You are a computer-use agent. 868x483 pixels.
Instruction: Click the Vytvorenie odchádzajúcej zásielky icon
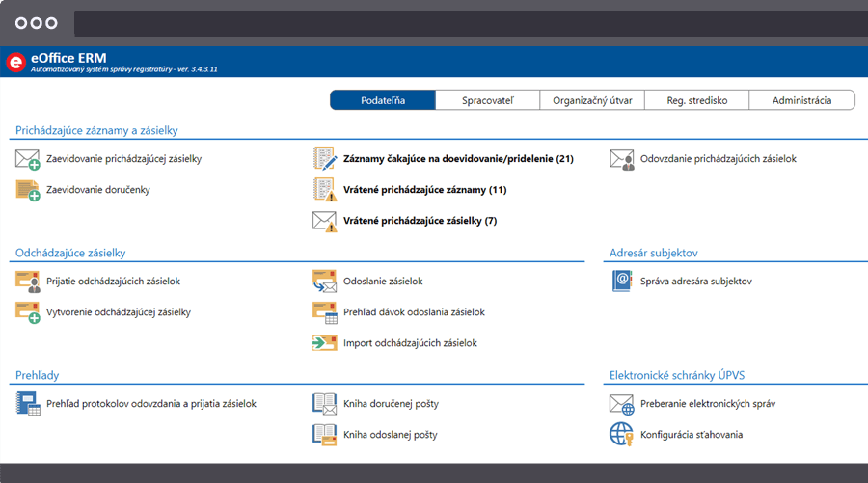point(27,312)
